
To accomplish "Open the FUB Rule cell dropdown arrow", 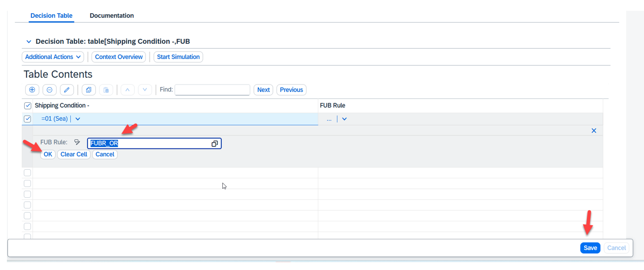I will click(x=344, y=119).
